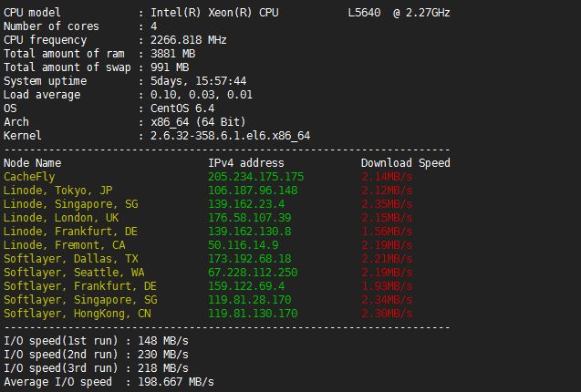Viewport: 581px width, 392px height.
Task: Click the Node Name column header
Action: click(32, 163)
